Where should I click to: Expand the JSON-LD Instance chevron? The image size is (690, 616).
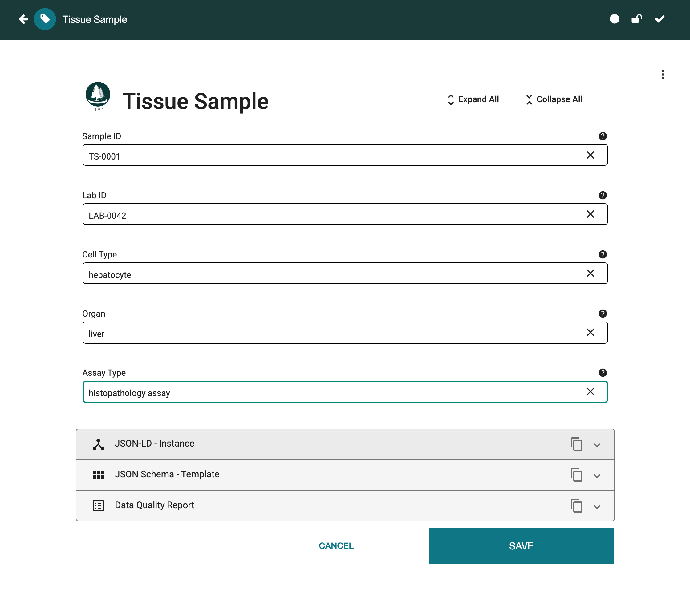[597, 445]
